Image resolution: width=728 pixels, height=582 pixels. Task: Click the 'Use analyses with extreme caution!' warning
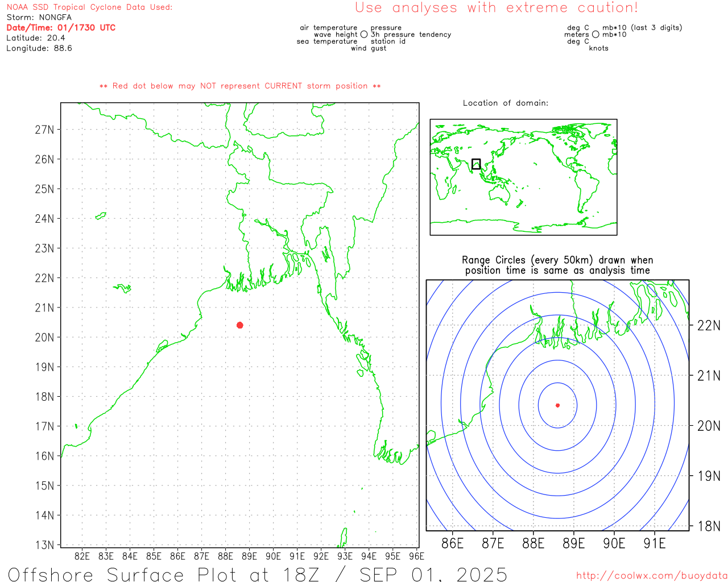(x=497, y=8)
